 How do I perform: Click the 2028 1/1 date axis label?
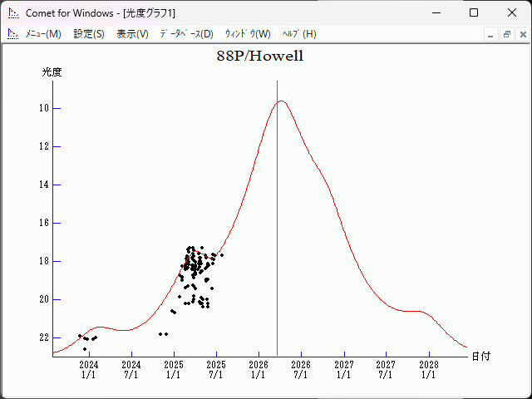pos(428,369)
